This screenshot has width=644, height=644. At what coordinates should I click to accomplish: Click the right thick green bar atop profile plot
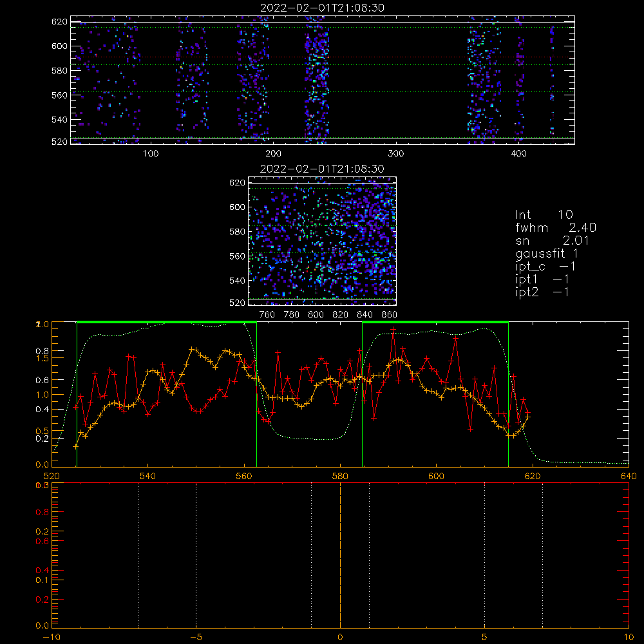coord(435,322)
